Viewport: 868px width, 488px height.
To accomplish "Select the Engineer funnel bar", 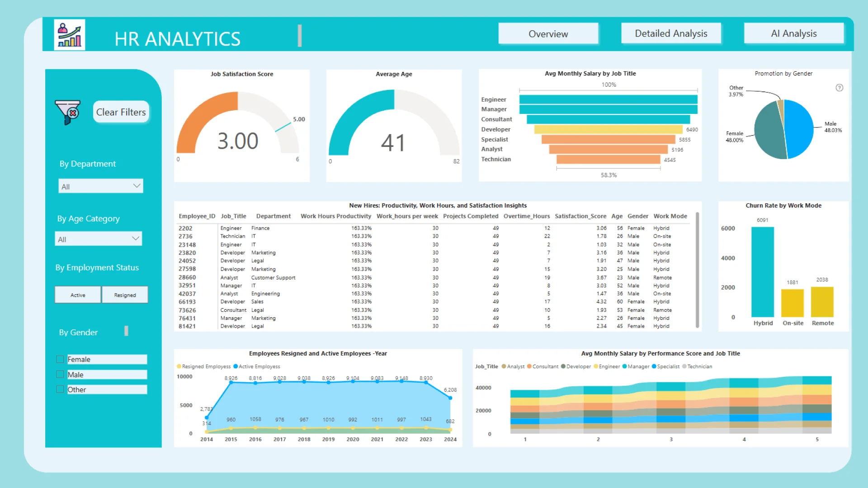I will [x=608, y=99].
